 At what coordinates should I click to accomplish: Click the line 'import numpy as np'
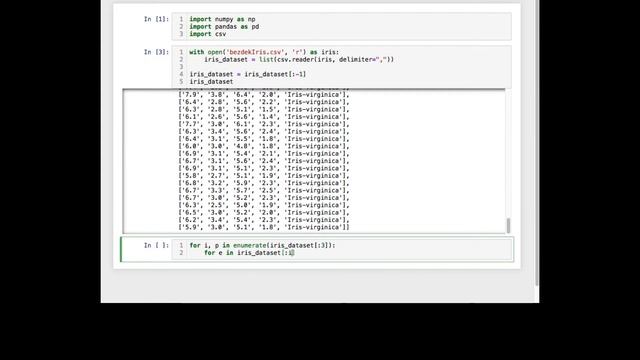click(222, 19)
